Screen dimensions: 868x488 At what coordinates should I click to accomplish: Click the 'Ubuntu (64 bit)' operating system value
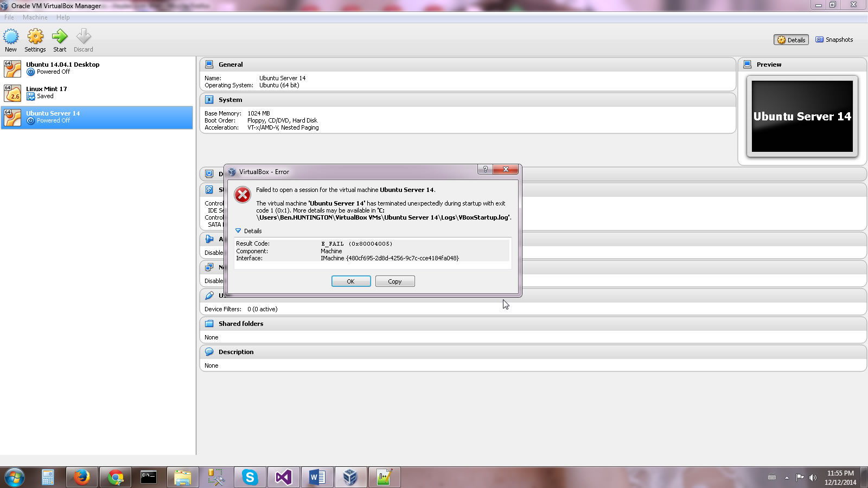point(279,85)
